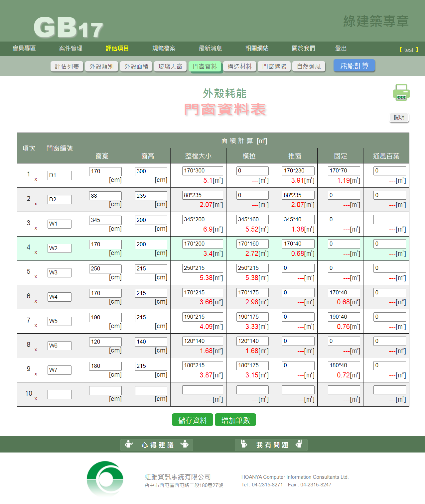Open the 我有問題 question banner
Viewport: 425px width, 504px height.
[x=271, y=445]
